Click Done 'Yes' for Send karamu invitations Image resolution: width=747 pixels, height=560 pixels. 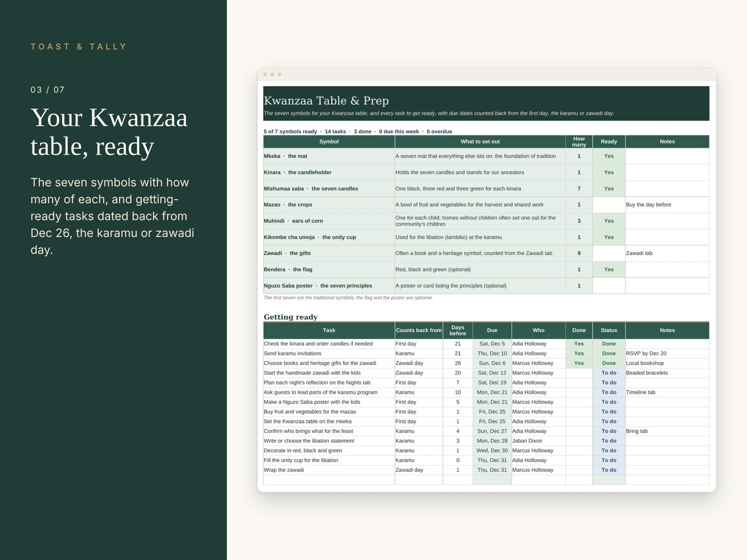(x=579, y=354)
